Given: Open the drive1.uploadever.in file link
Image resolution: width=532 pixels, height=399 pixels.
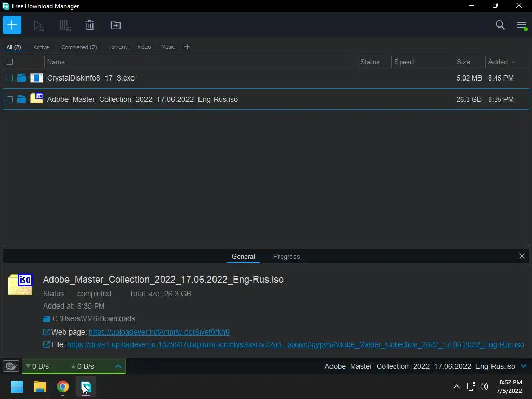Looking at the screenshot, I should click(295, 344).
